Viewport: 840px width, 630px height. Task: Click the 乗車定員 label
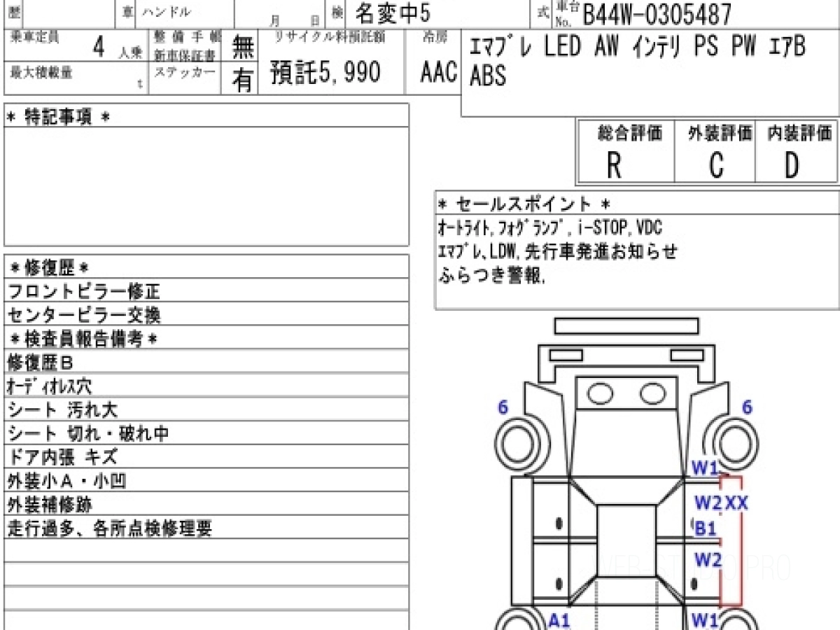coord(35,38)
